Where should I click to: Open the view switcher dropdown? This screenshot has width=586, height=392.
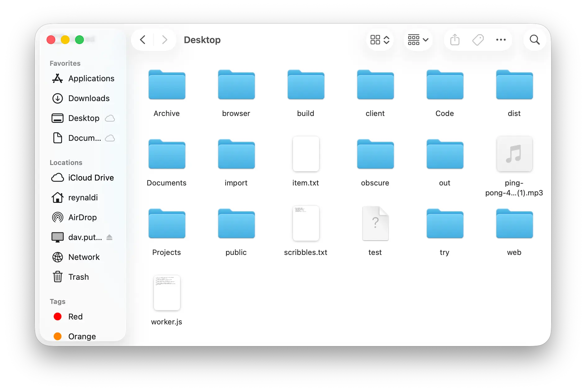click(x=379, y=40)
